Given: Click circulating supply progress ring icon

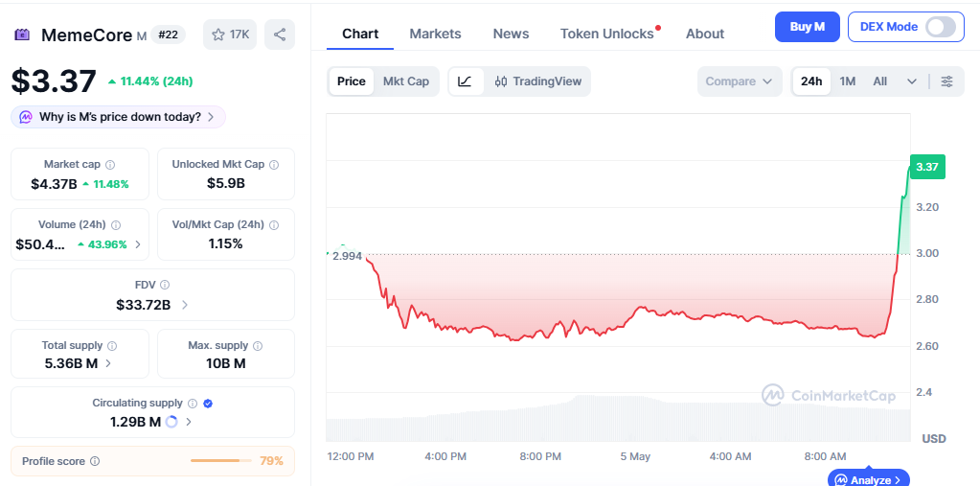Looking at the screenshot, I should [x=171, y=422].
